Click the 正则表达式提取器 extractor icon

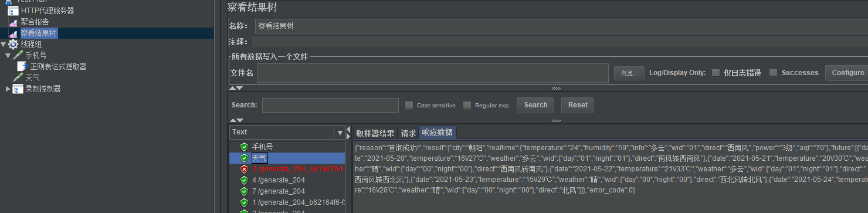(x=22, y=66)
